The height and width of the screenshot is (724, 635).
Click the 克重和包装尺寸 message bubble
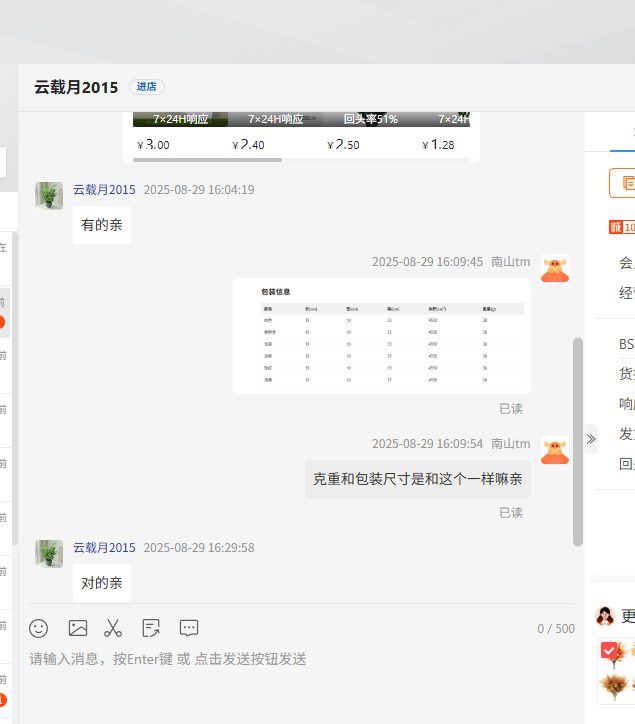pos(417,479)
